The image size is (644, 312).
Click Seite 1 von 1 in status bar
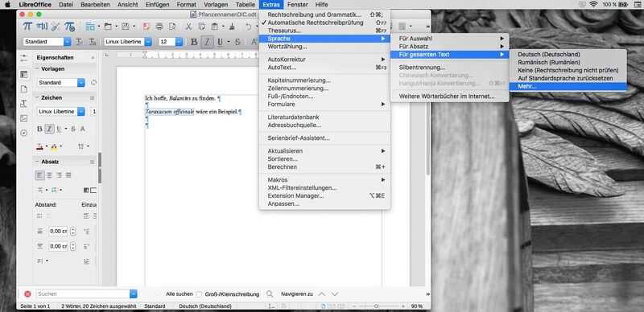coord(35,306)
